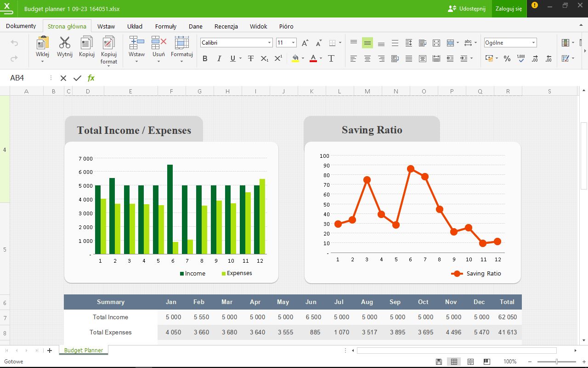
Task: Open the Formuły ribbon tab
Action: 165,26
